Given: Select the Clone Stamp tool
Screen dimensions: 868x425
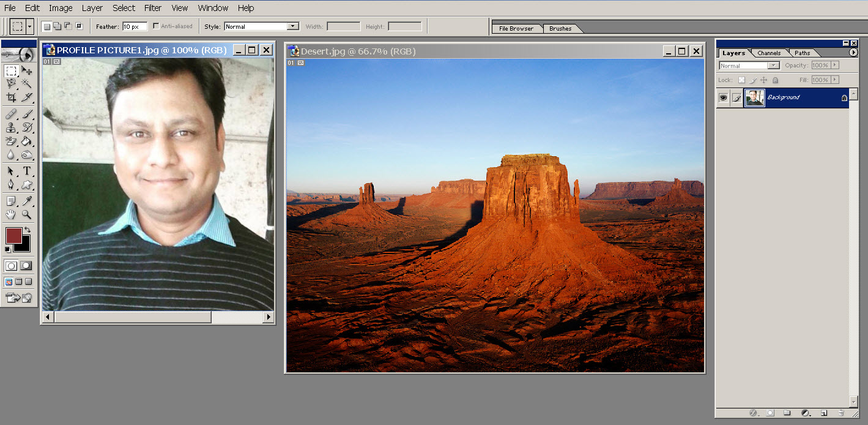Looking at the screenshot, I should tap(11, 129).
